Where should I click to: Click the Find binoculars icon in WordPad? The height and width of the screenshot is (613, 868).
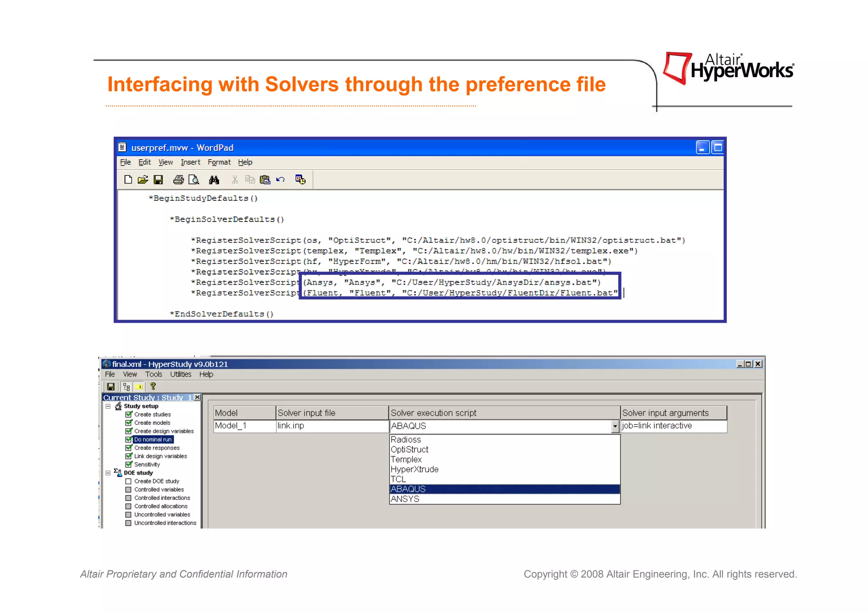point(214,180)
